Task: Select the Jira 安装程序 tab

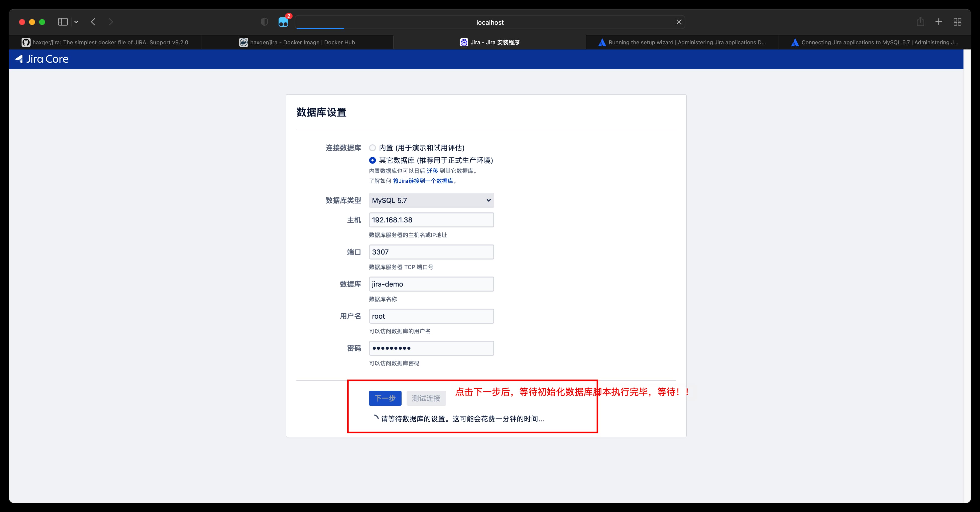Action: (489, 42)
